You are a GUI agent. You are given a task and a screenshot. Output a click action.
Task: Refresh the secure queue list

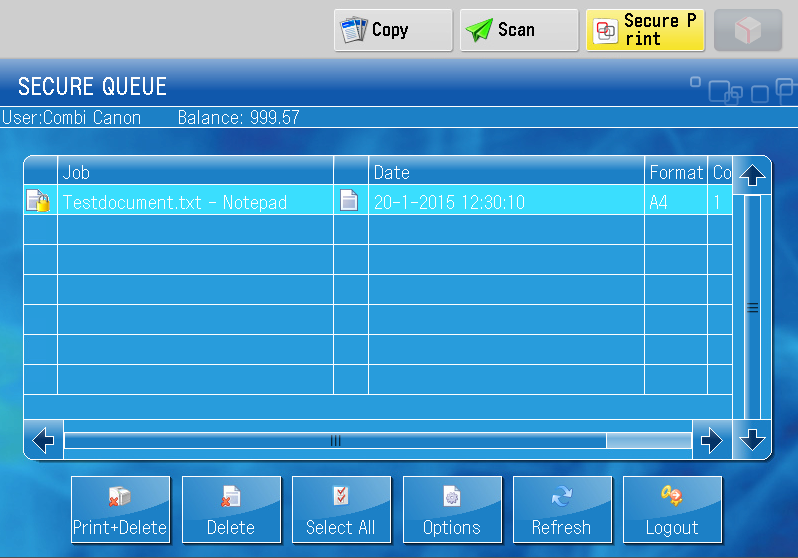pyautogui.click(x=562, y=510)
